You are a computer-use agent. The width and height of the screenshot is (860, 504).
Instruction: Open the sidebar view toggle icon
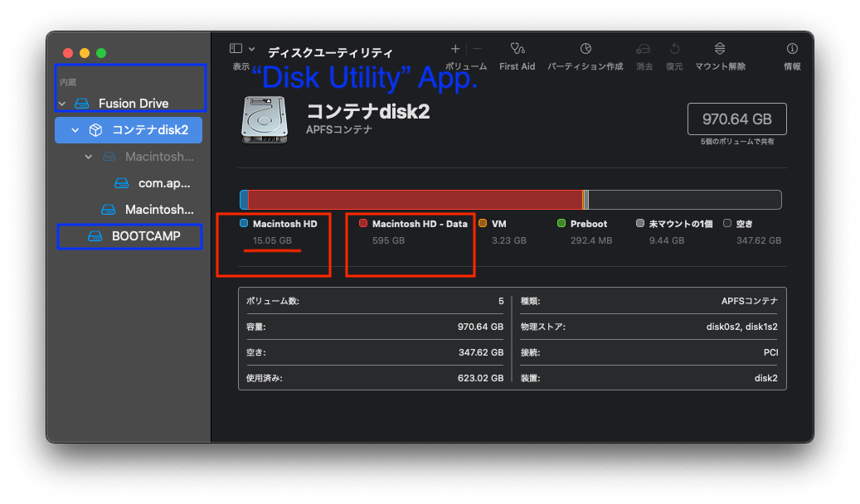tap(236, 49)
